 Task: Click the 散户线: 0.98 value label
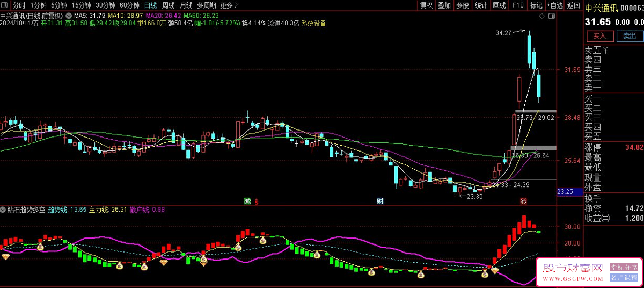pos(147,210)
